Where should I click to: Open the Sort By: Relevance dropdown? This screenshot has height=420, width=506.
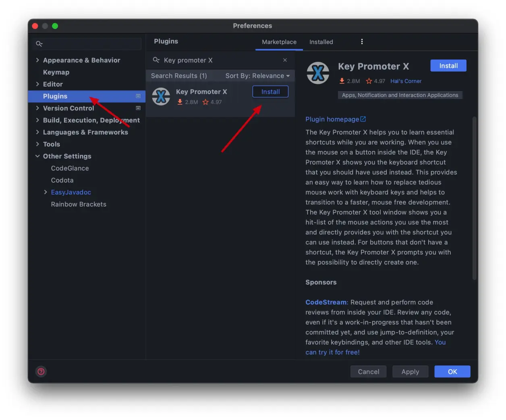point(257,76)
